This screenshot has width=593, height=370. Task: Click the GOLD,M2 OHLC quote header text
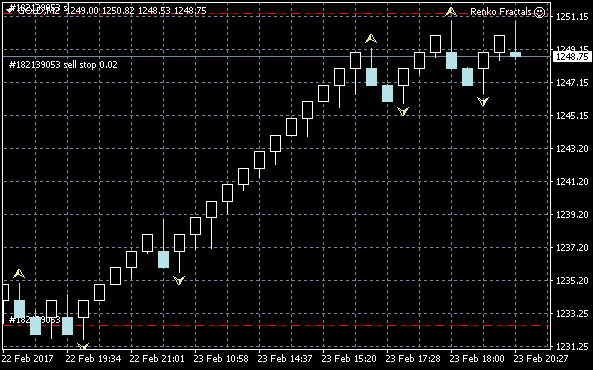(112, 11)
